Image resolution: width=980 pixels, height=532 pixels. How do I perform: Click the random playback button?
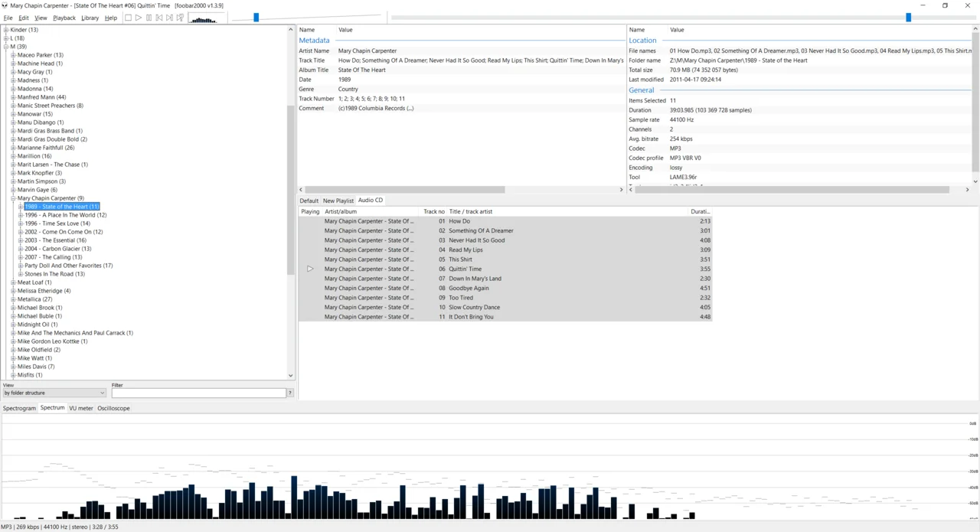click(180, 18)
